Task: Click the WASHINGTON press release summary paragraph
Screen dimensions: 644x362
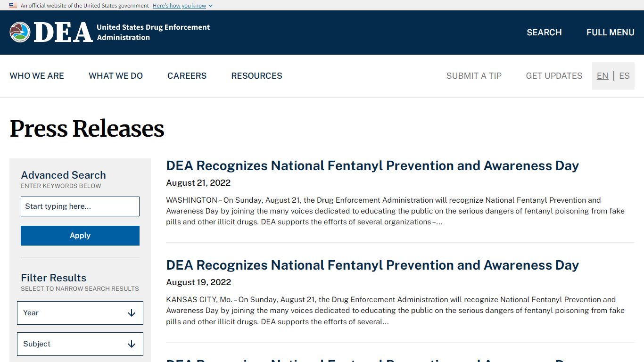Action: click(x=395, y=211)
